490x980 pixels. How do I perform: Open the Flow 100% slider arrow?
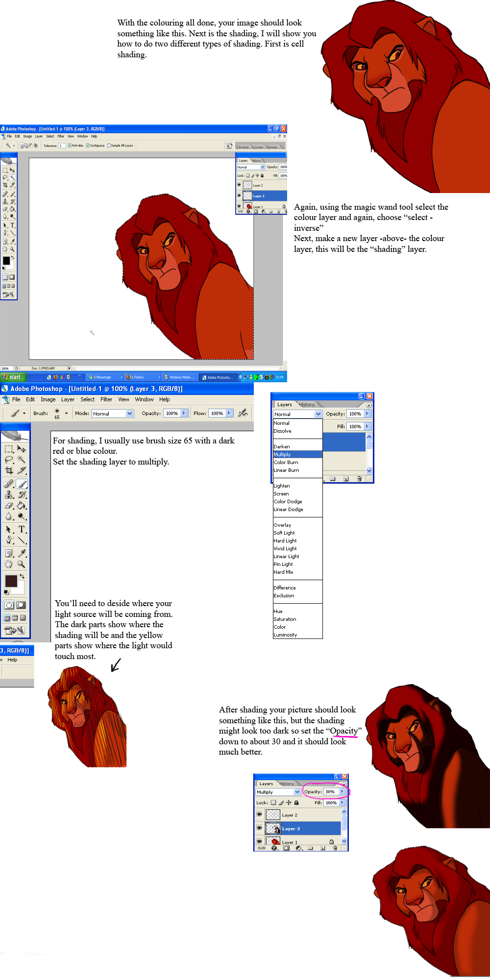(229, 413)
